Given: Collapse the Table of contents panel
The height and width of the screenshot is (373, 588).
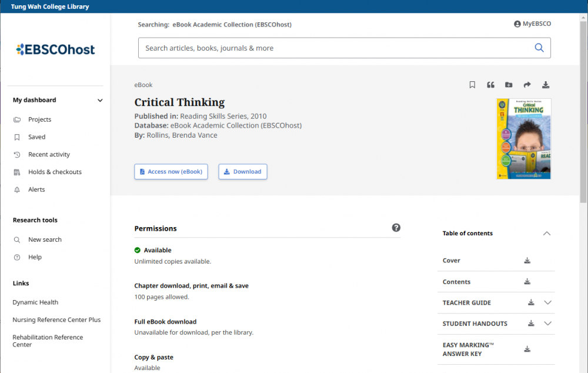Looking at the screenshot, I should (547, 234).
